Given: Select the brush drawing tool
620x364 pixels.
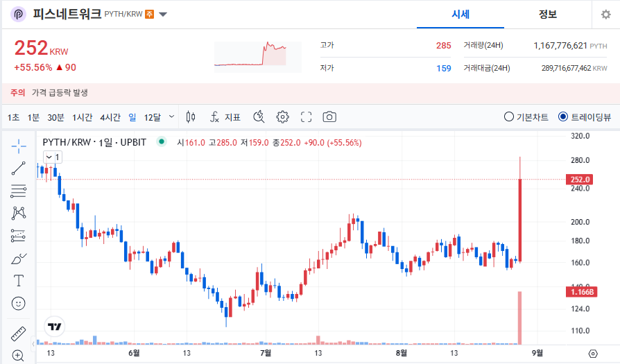Looking at the screenshot, I should click(19, 259).
